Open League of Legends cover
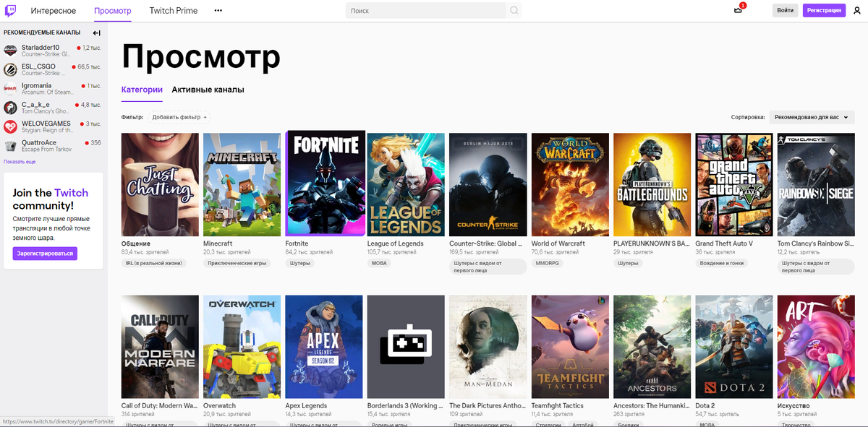 point(406,184)
